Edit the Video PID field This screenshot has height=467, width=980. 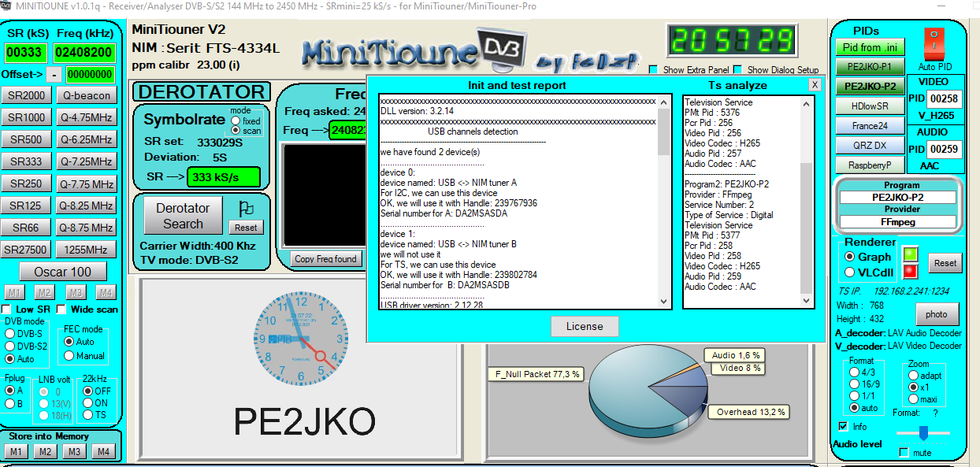(944, 99)
